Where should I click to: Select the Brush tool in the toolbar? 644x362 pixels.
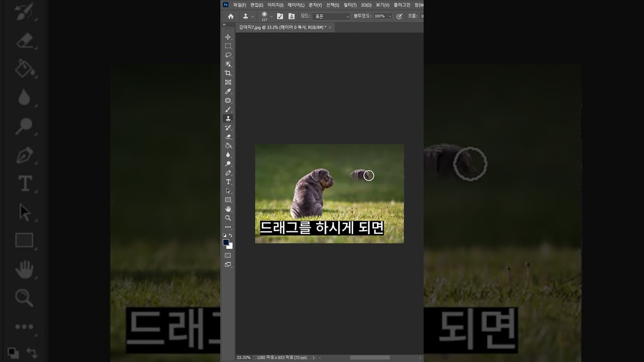(228, 109)
